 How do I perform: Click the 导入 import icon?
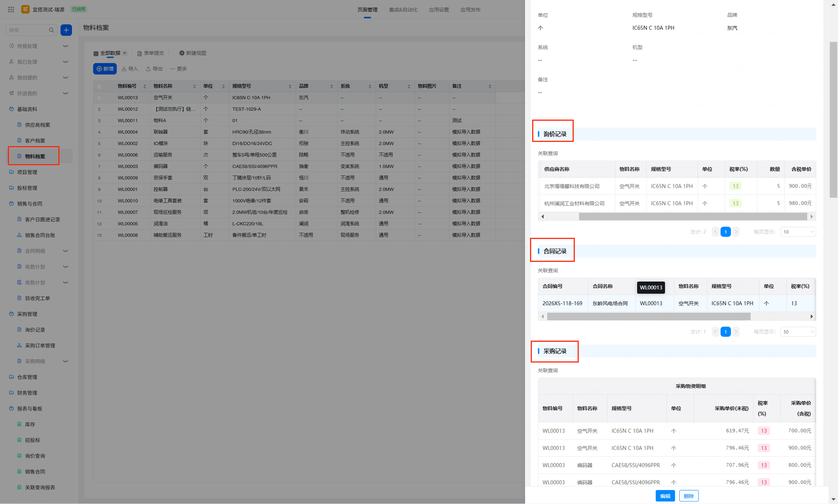(124, 69)
